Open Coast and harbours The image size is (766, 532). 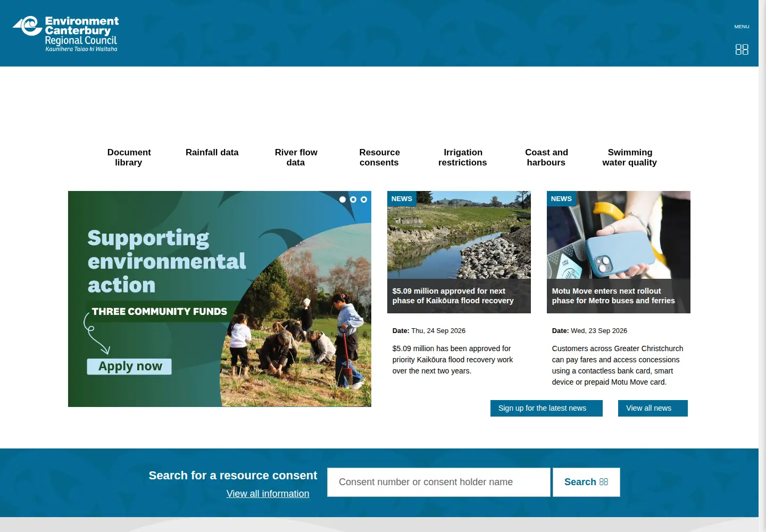click(546, 157)
